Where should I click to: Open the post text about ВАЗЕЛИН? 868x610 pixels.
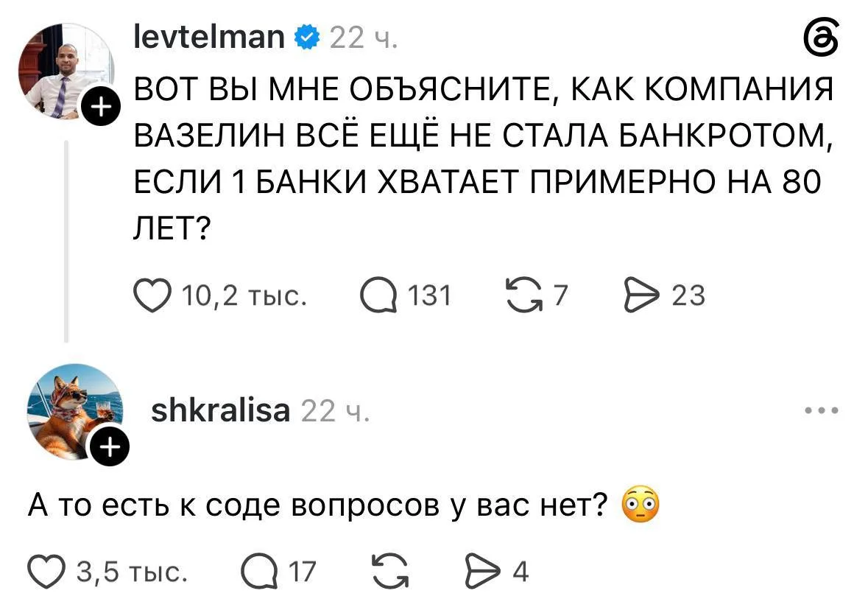click(483, 158)
